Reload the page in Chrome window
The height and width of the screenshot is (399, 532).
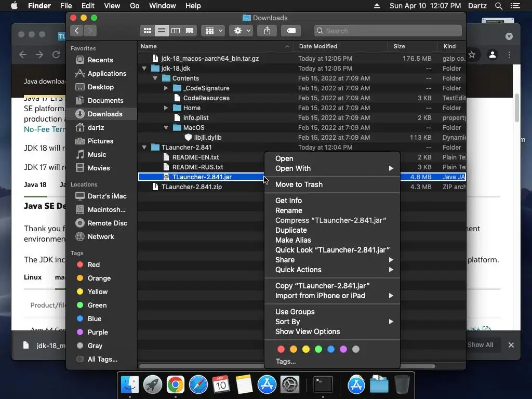point(56,55)
